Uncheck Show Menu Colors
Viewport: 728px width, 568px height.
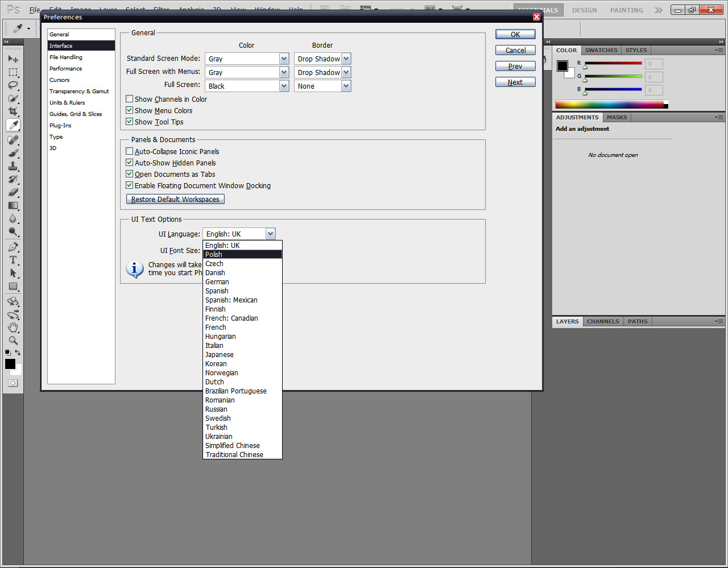[130, 110]
